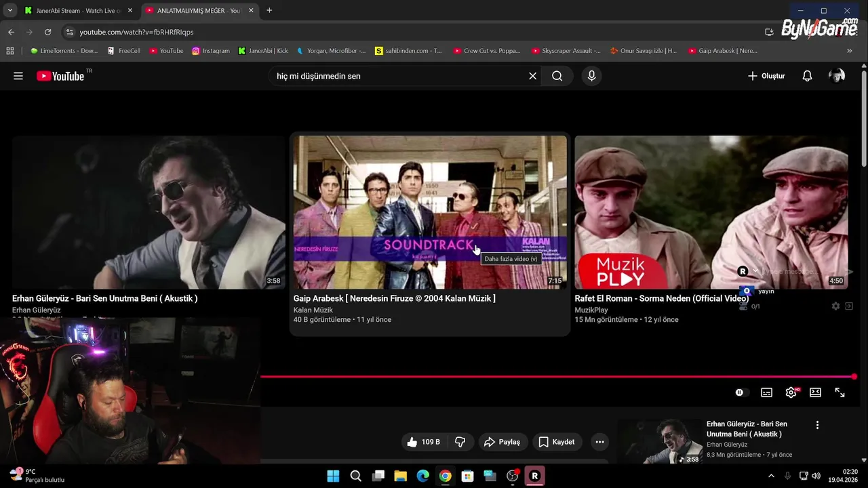This screenshot has height=488, width=868.
Task: Open the sahibinden.com bookmark
Action: [x=408, y=51]
